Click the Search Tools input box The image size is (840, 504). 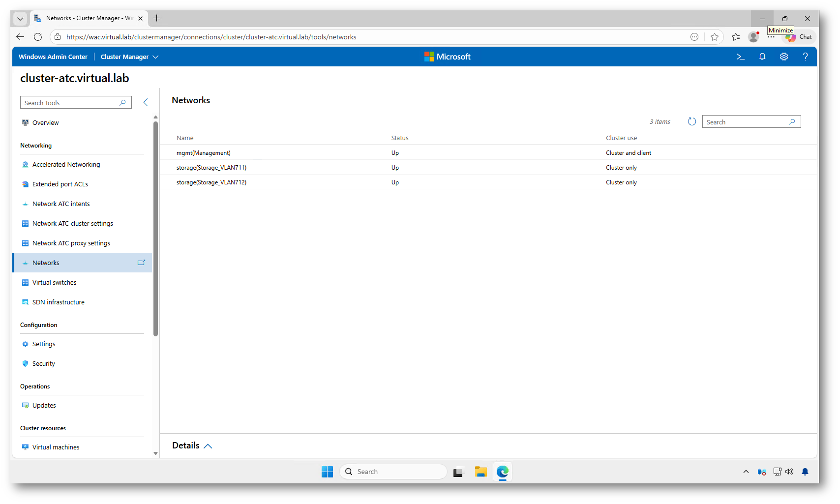point(71,103)
